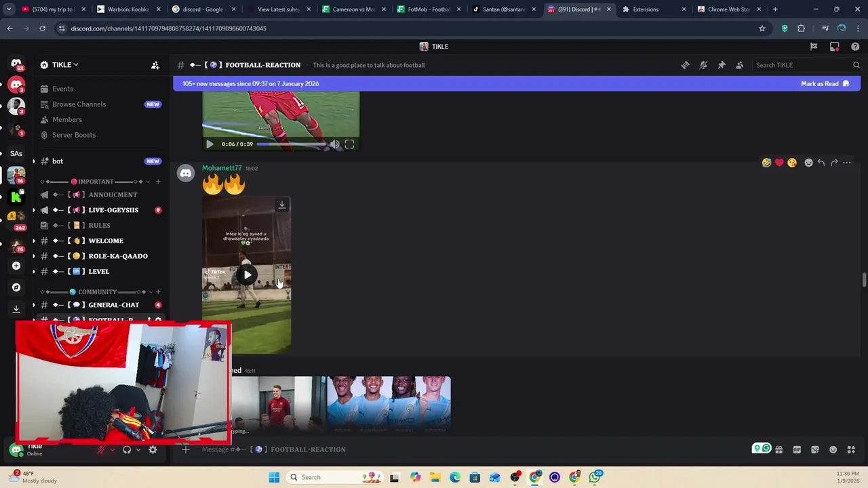Image resolution: width=868 pixels, height=488 pixels.
Task: Click the message upload plus button
Action: coord(185,449)
